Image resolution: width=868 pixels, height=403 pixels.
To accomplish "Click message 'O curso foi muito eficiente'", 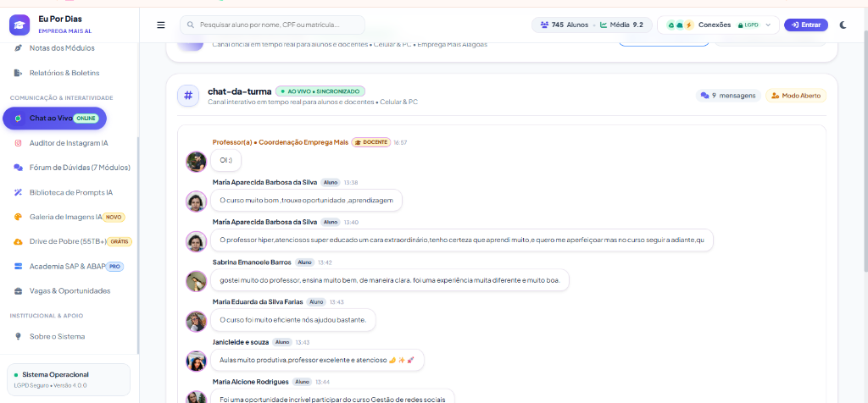I will pos(292,320).
